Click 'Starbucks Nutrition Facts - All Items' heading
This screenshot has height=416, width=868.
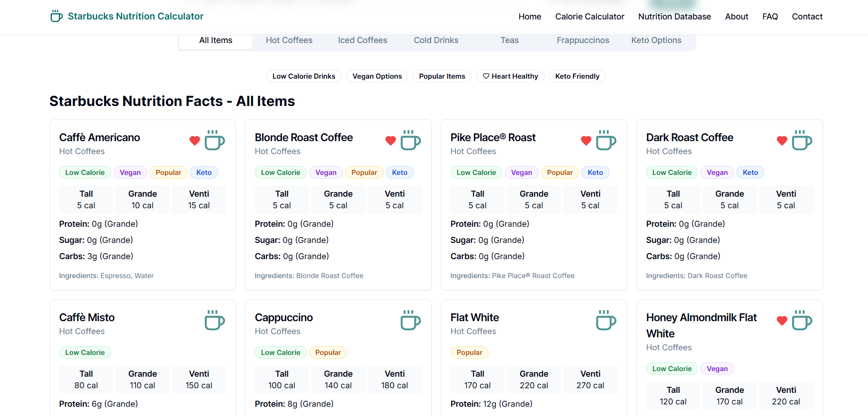coord(172,101)
